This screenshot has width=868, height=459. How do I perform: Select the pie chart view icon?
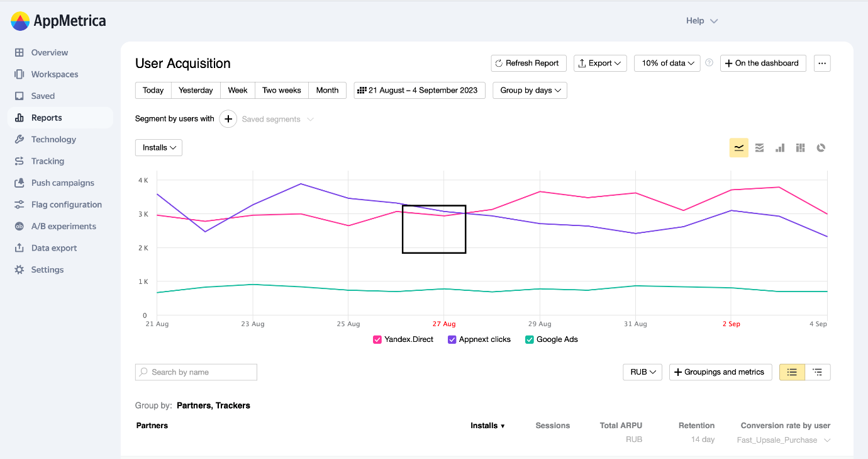[x=821, y=148]
